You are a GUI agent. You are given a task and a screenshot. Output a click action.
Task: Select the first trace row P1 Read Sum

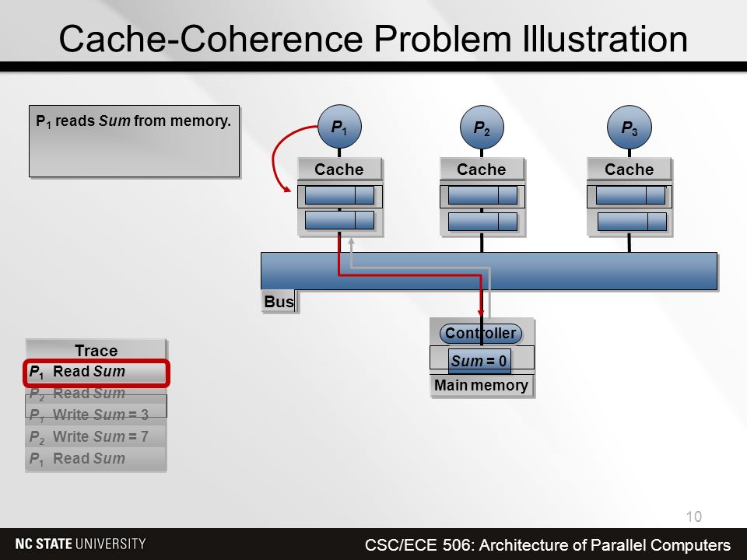tap(96, 372)
